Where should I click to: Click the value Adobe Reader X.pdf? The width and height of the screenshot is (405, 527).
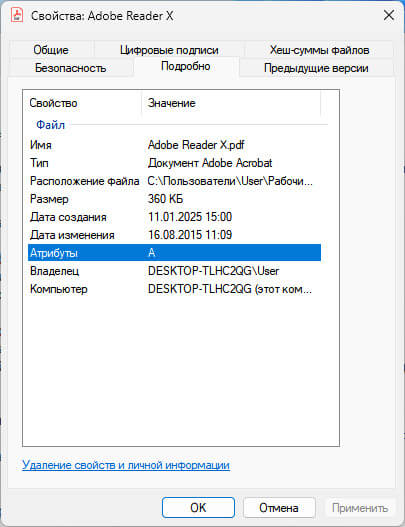(196, 145)
